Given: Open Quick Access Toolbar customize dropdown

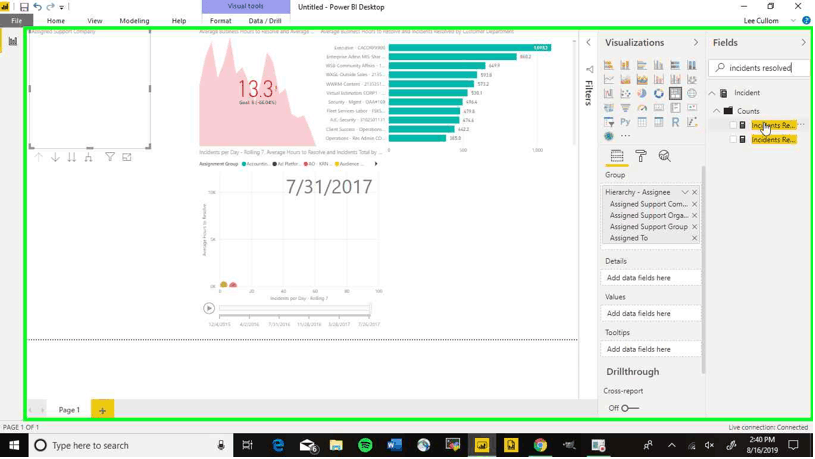Looking at the screenshot, I should click(x=62, y=7).
